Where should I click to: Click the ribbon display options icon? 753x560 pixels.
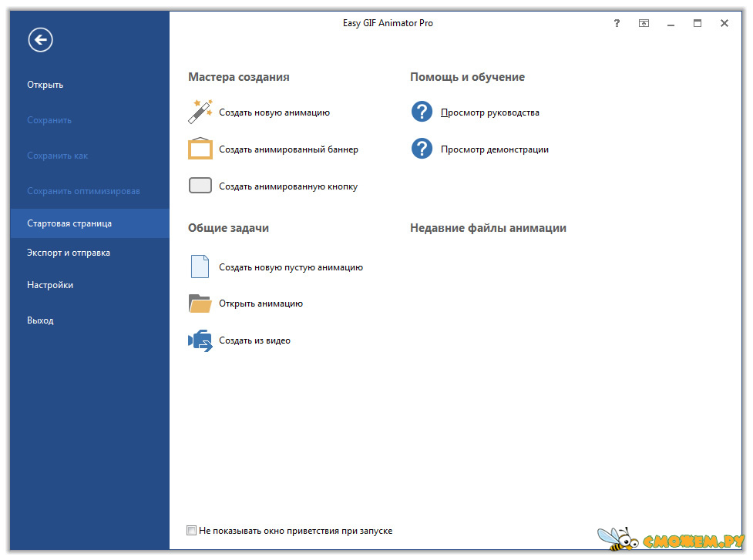pos(644,23)
